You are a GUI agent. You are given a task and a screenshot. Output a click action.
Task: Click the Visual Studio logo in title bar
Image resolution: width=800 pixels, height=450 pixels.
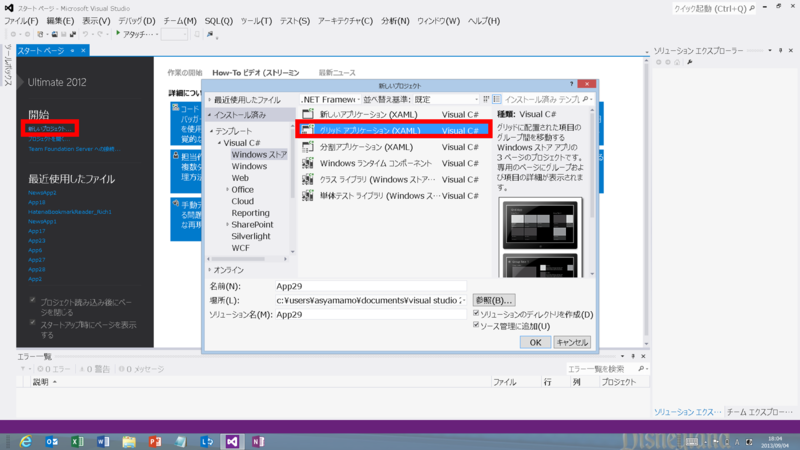coord(9,8)
